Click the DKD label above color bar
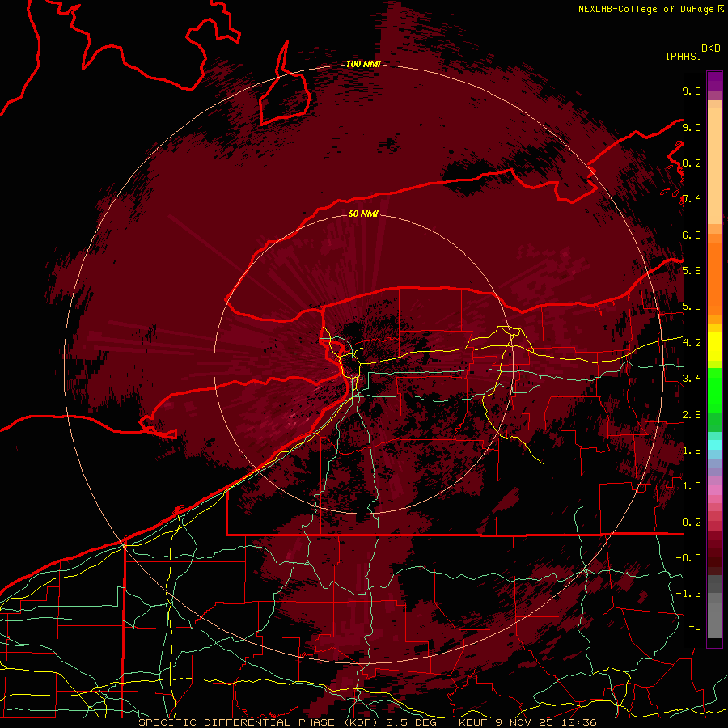The image size is (728, 728). click(x=711, y=49)
